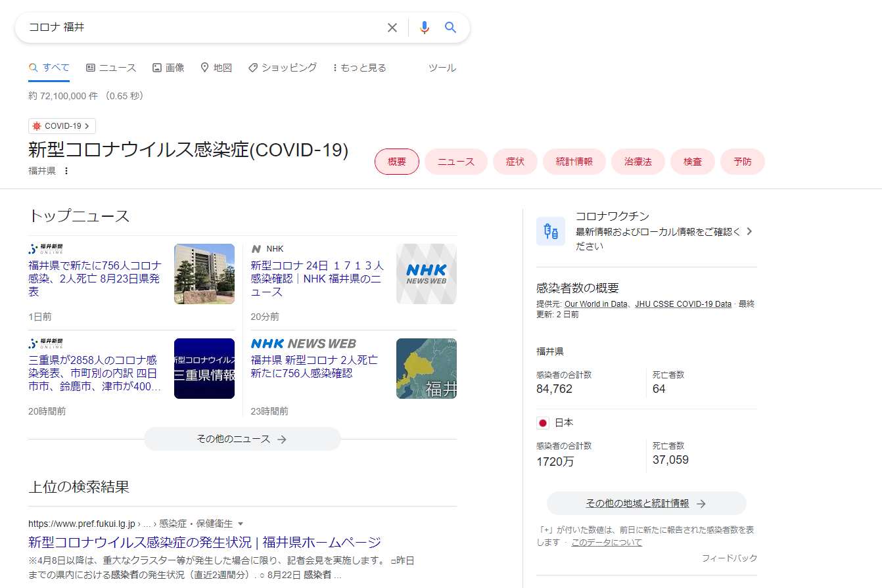Click the コロナワクチン title text

613,216
